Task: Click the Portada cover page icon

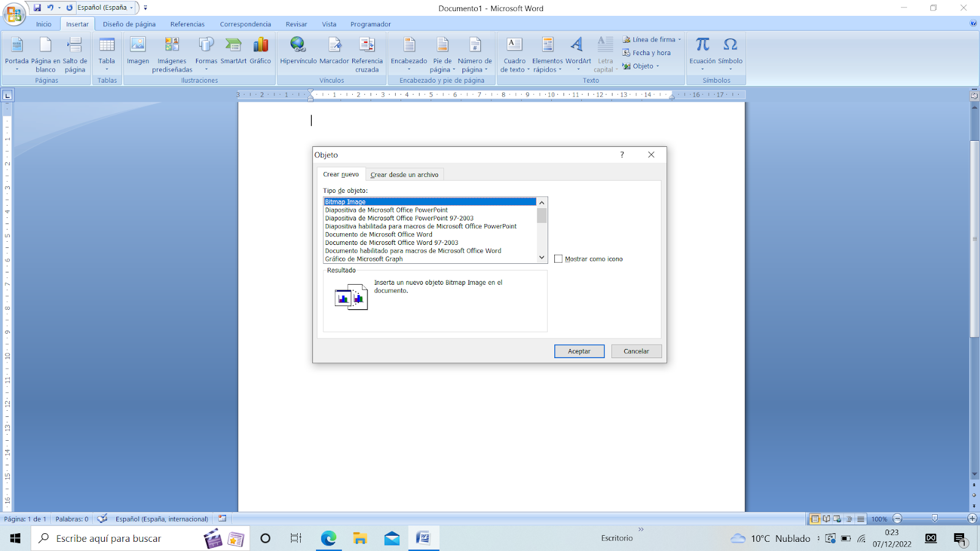Action: point(17,45)
